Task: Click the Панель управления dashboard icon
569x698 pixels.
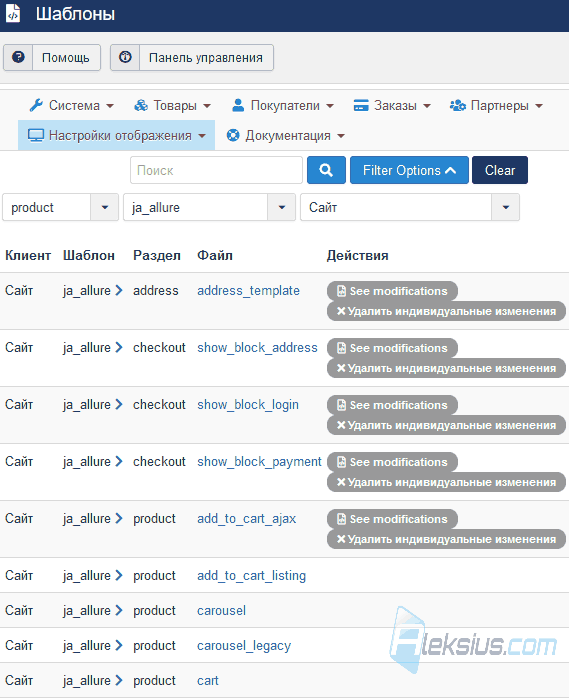Action: pos(125,57)
